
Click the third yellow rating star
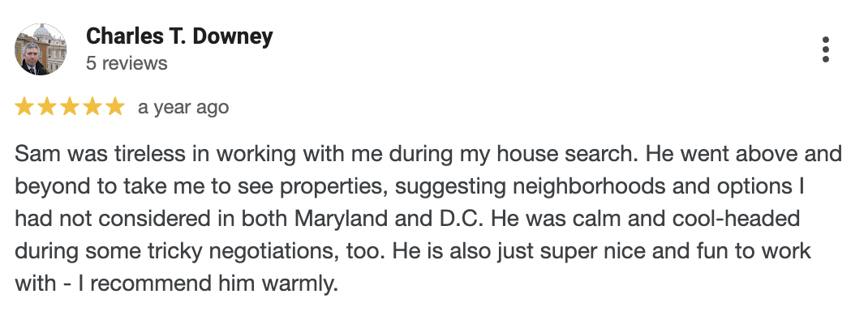coord(70,106)
